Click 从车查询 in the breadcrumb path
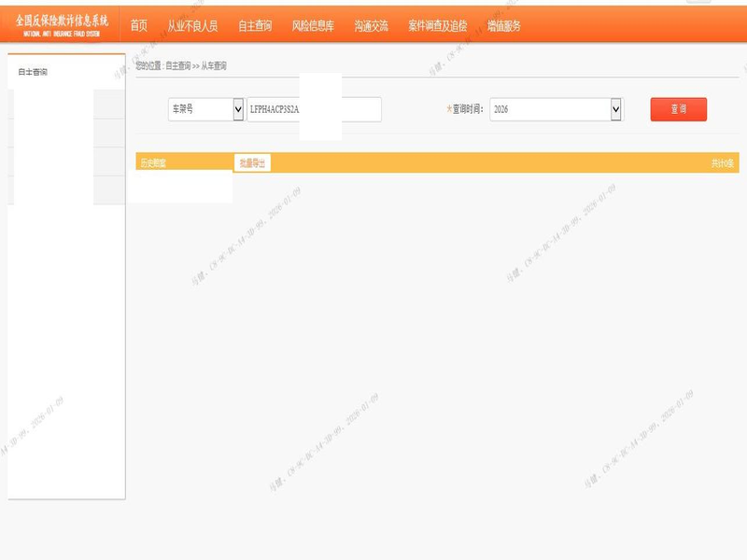Viewport: 747px width, 560px height. 214,66
